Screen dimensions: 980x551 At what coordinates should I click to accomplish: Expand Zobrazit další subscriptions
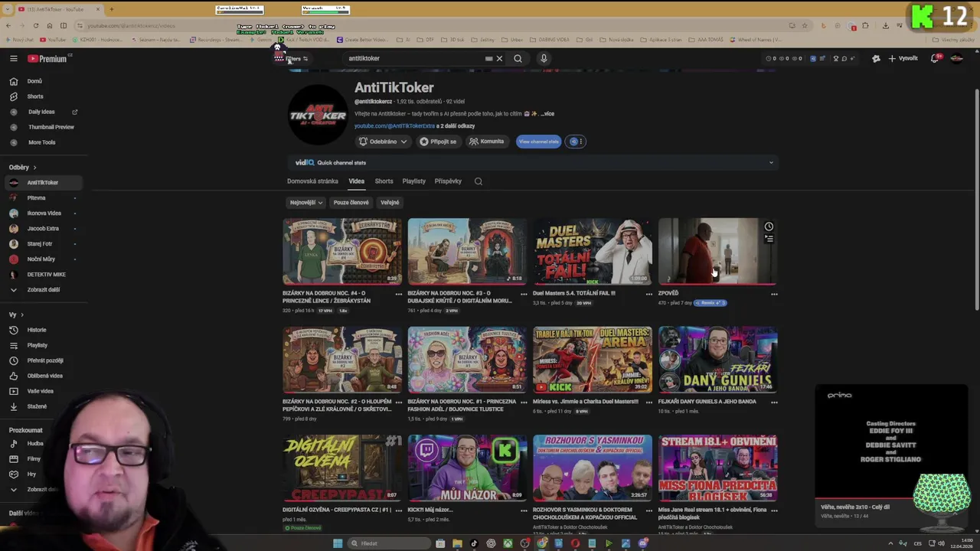44,289
